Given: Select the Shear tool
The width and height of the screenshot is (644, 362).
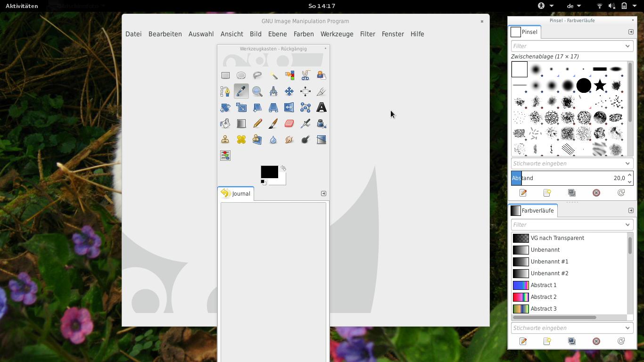Looking at the screenshot, I should 257,107.
